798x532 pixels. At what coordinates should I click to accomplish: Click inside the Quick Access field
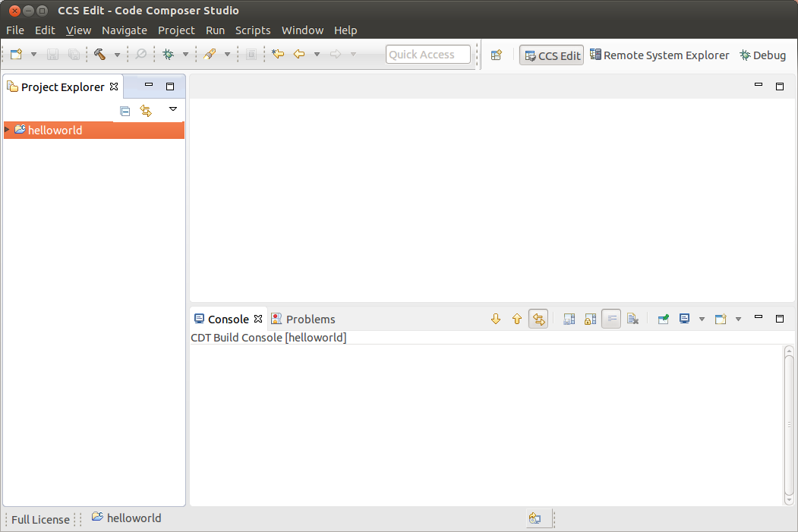pyautogui.click(x=427, y=54)
